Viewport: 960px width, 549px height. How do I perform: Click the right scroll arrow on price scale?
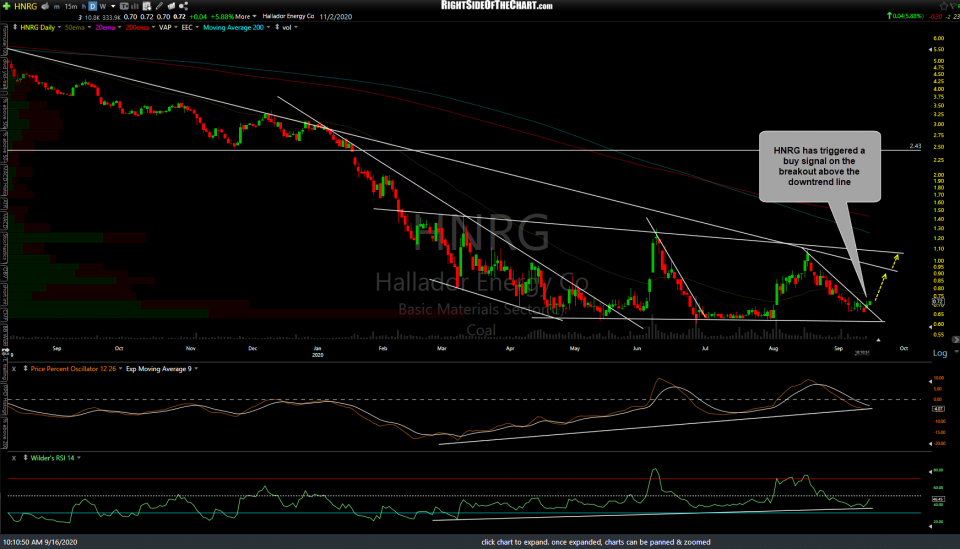click(x=955, y=340)
